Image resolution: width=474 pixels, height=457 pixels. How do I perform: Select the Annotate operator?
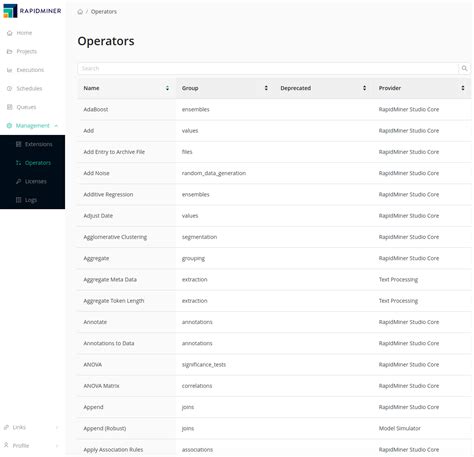click(95, 322)
